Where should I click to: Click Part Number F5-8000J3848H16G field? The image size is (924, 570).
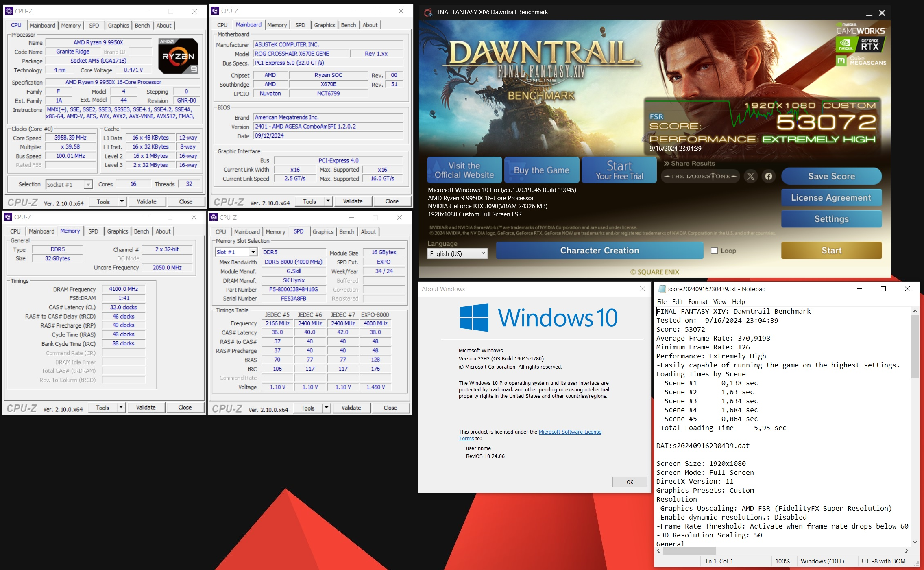pyautogui.click(x=294, y=289)
